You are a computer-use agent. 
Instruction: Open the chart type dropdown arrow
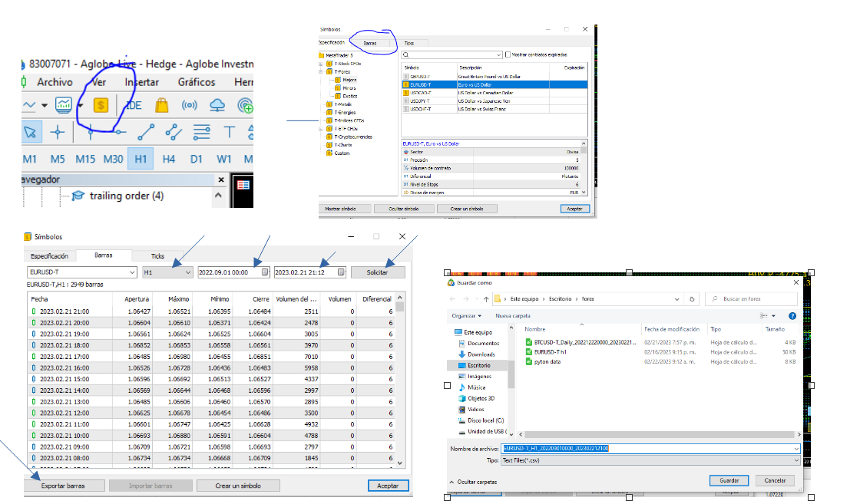coord(45,105)
